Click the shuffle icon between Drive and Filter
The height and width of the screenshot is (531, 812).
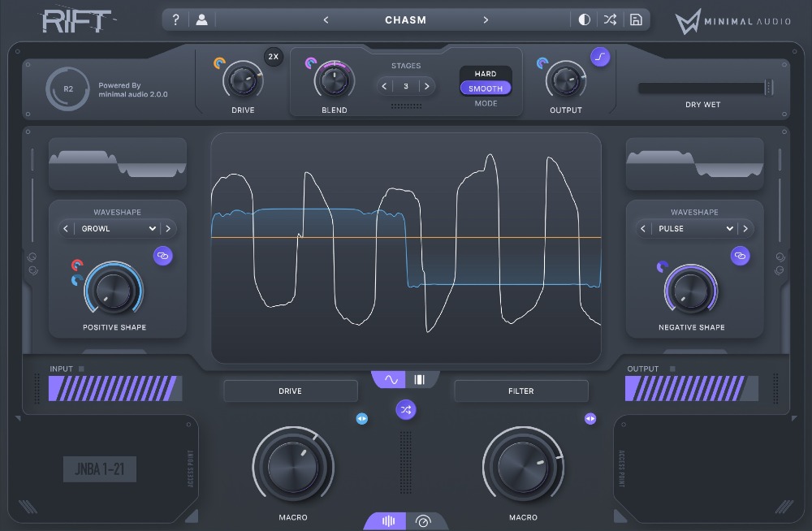[406, 410]
